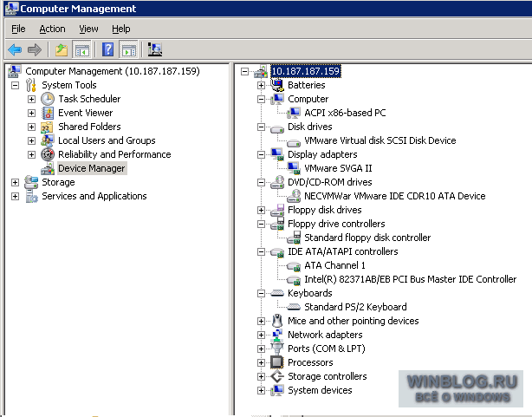Image resolution: width=532 pixels, height=417 pixels.
Task: Expand the Event Viewer node
Action: pyautogui.click(x=31, y=113)
